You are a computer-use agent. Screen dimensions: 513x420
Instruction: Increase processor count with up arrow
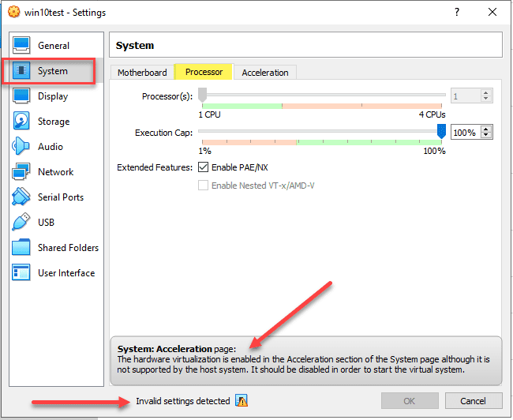coord(486,92)
